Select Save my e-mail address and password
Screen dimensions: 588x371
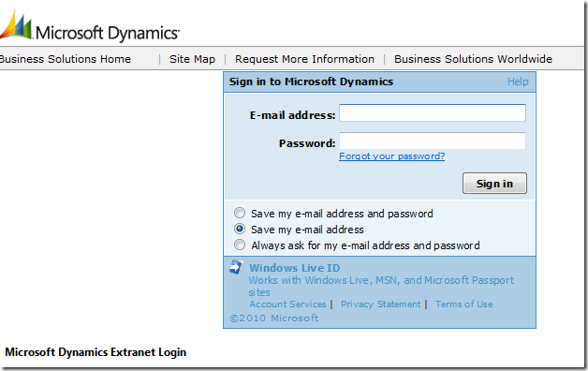pos(240,213)
